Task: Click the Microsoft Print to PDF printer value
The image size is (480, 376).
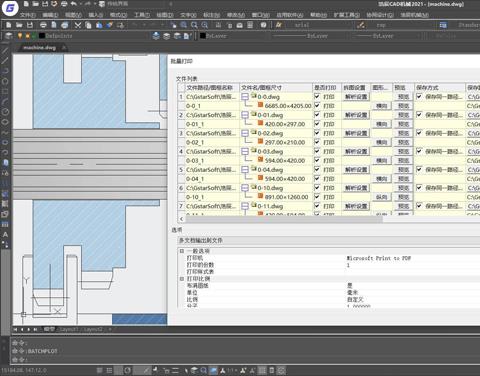Action: coord(378,258)
